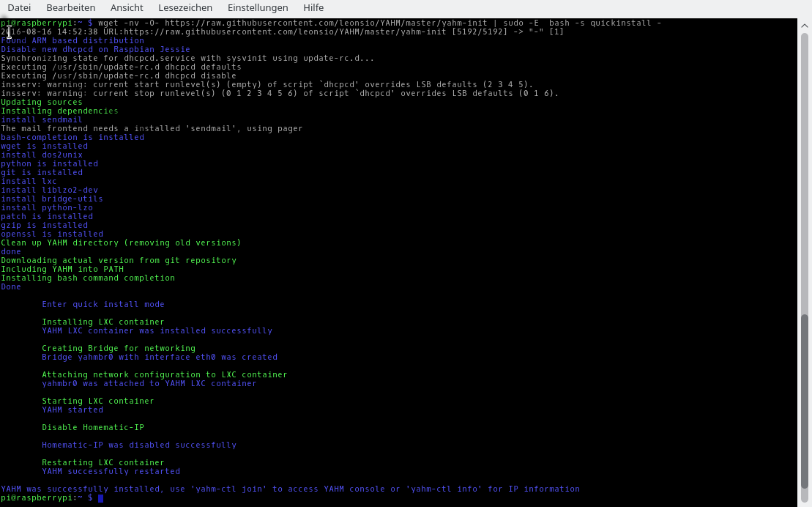This screenshot has width=812, height=507.
Task: Open the Ansicht menu
Action: tap(127, 8)
